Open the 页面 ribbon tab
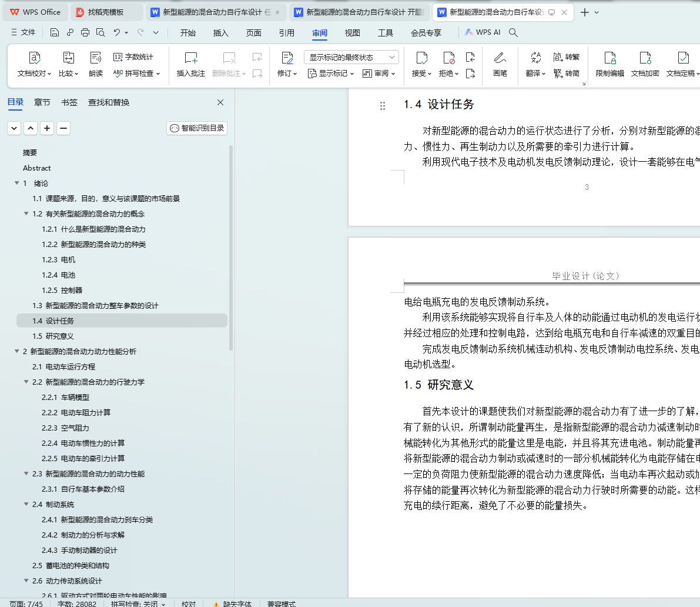The width and height of the screenshot is (700, 607). [x=253, y=32]
